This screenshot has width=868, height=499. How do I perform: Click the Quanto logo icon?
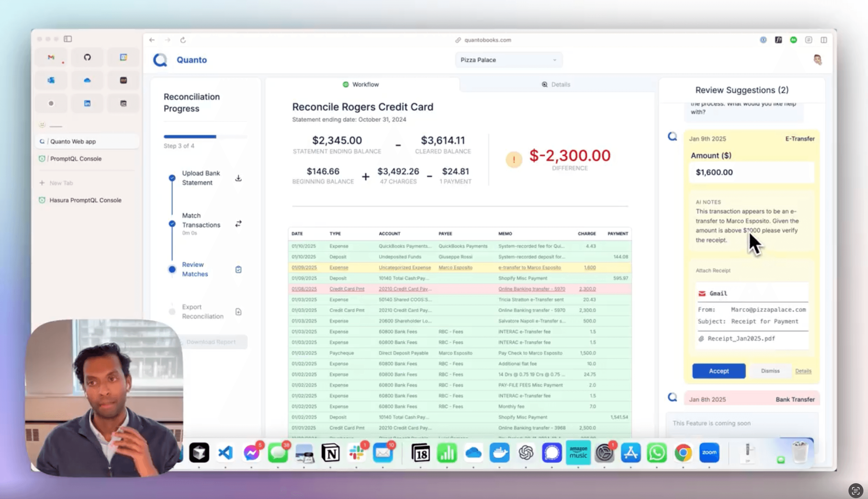pyautogui.click(x=160, y=60)
